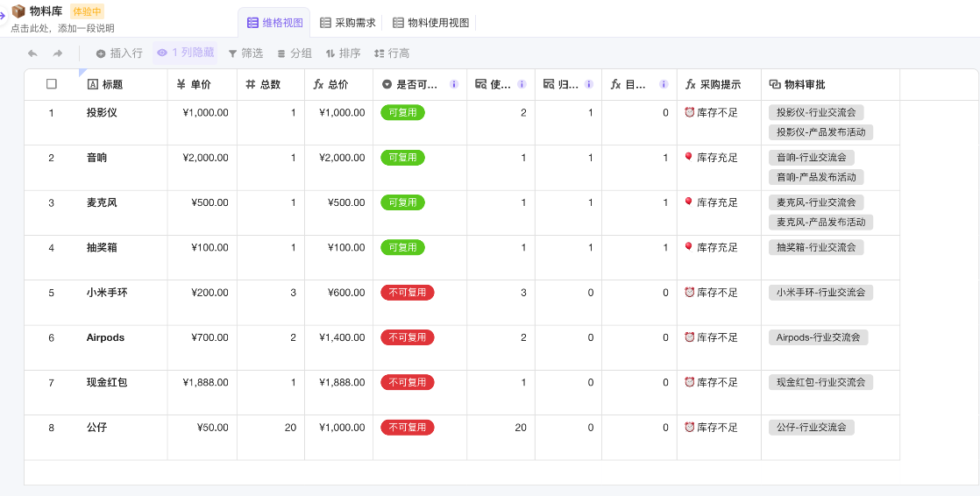980x496 pixels.
Task: Open the 行高 row height menu
Action: 392,53
